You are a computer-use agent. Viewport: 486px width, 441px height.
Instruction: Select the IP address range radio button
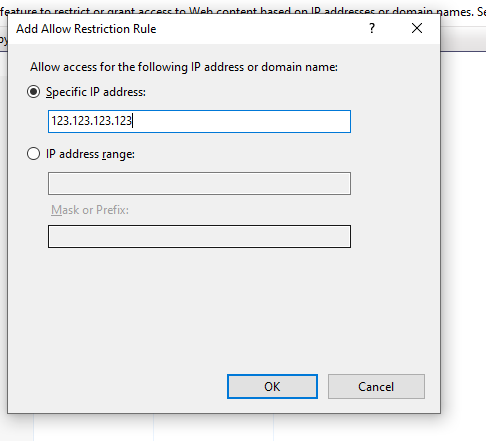pyautogui.click(x=33, y=154)
